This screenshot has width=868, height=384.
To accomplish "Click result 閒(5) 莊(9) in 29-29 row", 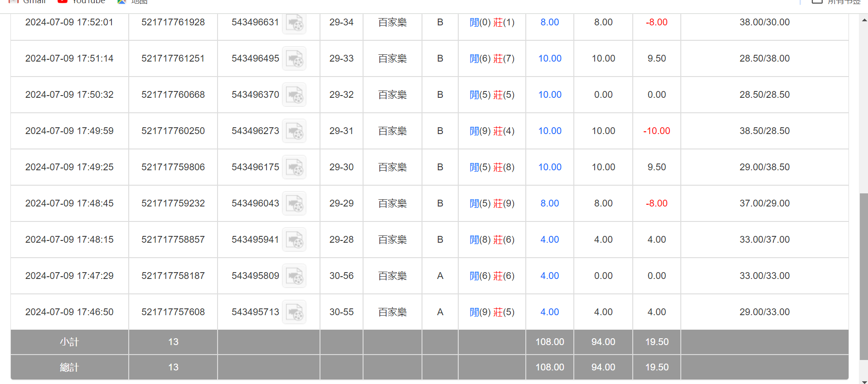I will pos(492,203).
